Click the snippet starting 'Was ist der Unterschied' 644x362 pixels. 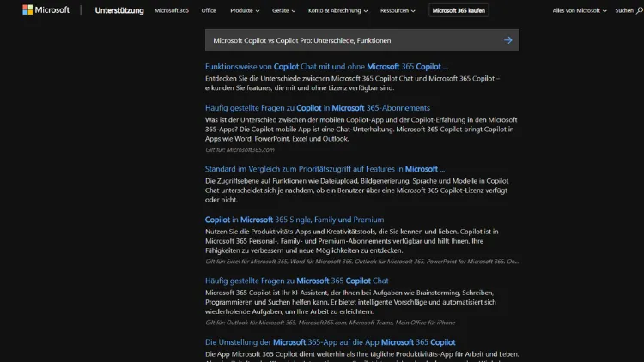point(361,130)
